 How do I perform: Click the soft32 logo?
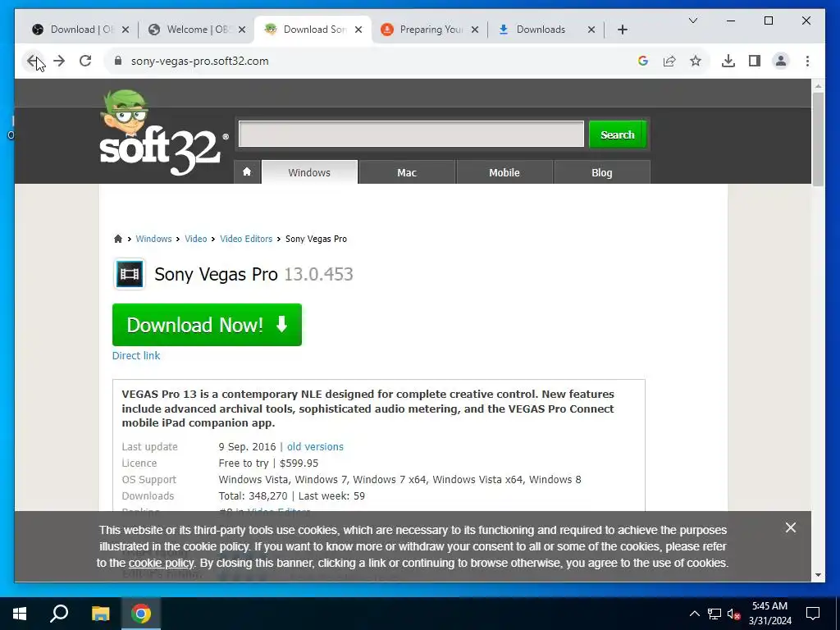163,134
